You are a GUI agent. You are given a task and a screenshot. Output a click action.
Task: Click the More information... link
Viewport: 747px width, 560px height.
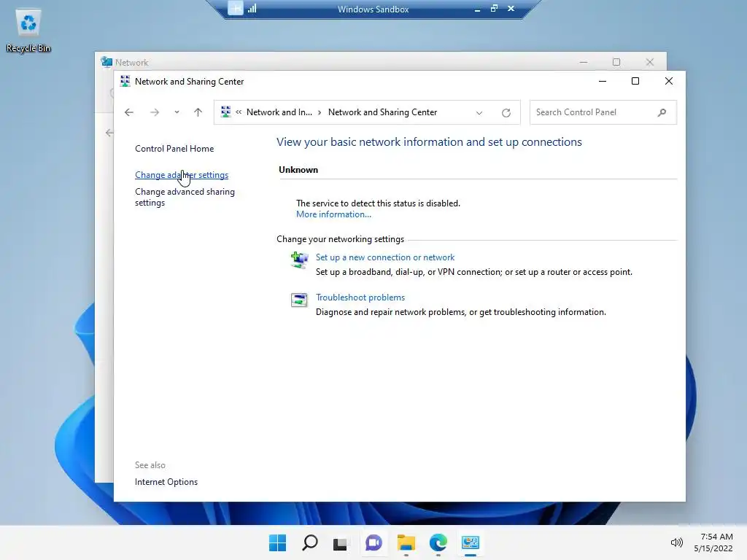click(333, 214)
